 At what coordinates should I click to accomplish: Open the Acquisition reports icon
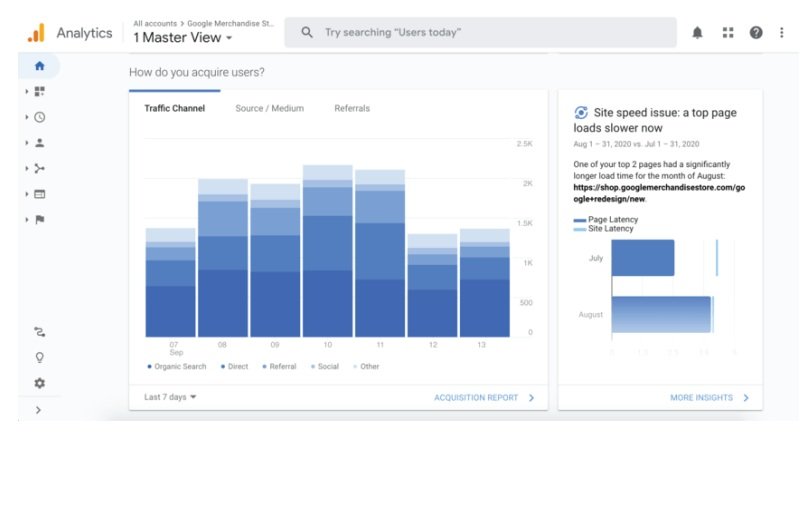[39, 169]
